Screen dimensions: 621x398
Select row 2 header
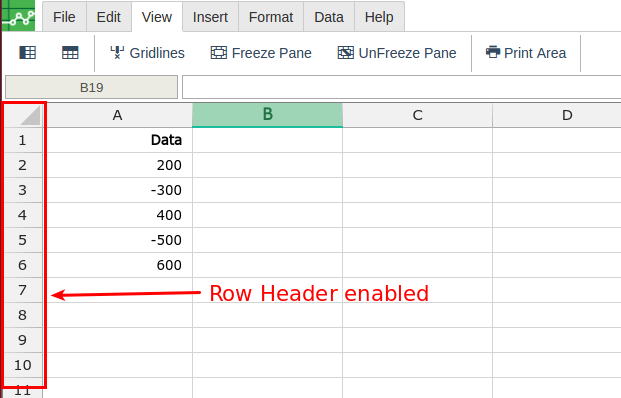click(23, 165)
